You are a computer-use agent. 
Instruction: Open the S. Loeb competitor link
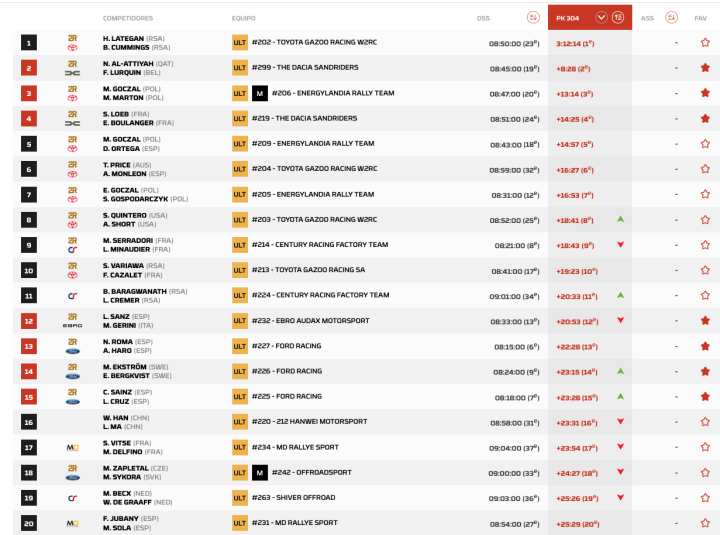point(119,114)
